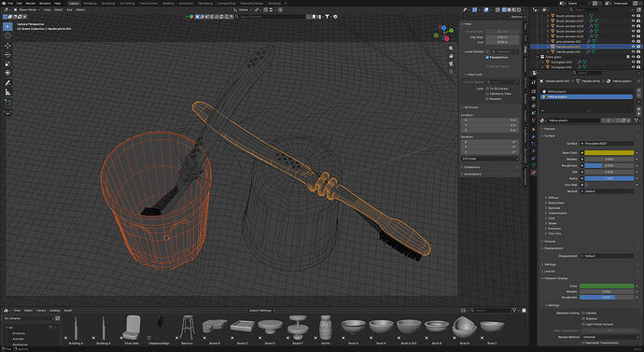Expand Handle.green.002 in outliner
This screenshot has height=352, width=644.
548,52
